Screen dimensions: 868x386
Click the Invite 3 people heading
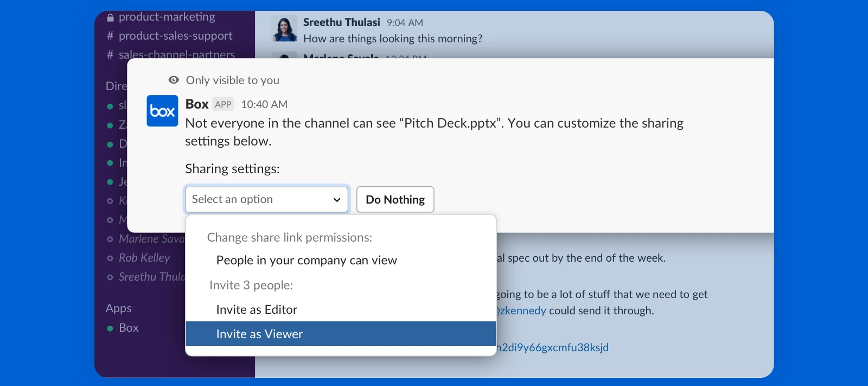[x=251, y=285]
